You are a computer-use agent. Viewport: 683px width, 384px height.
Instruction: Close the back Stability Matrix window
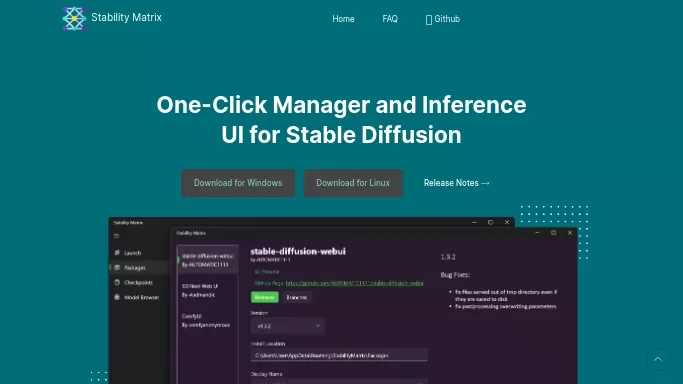click(x=507, y=222)
